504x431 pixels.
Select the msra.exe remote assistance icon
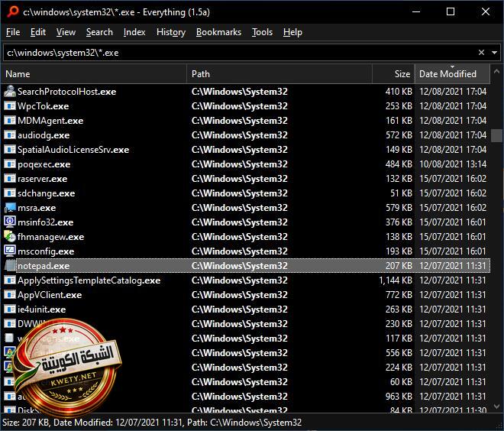click(x=10, y=208)
